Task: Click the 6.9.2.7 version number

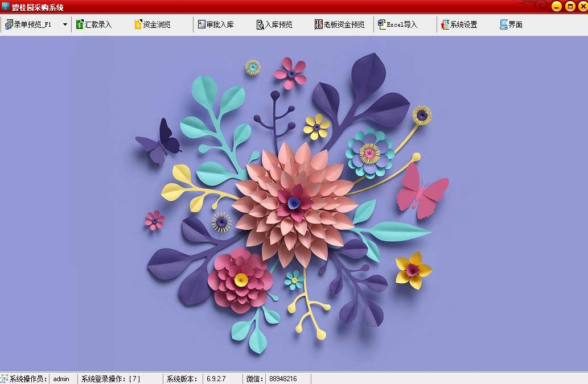Action: (x=216, y=379)
